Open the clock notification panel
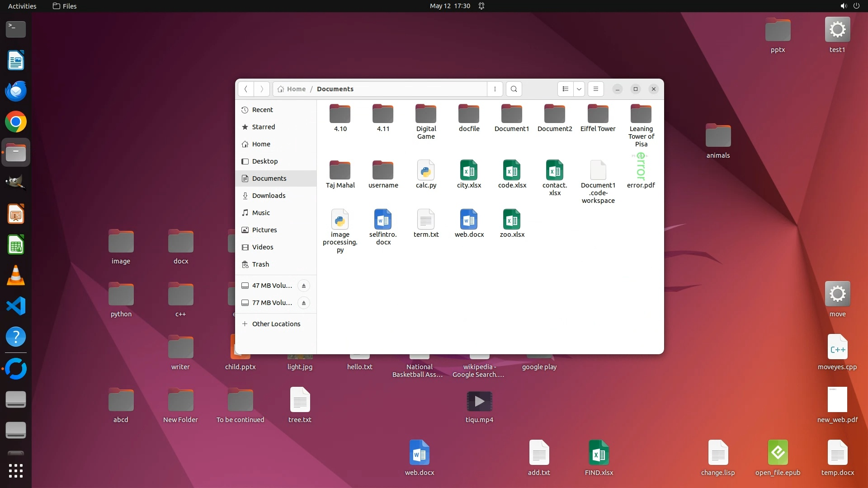The image size is (868, 488). [450, 6]
